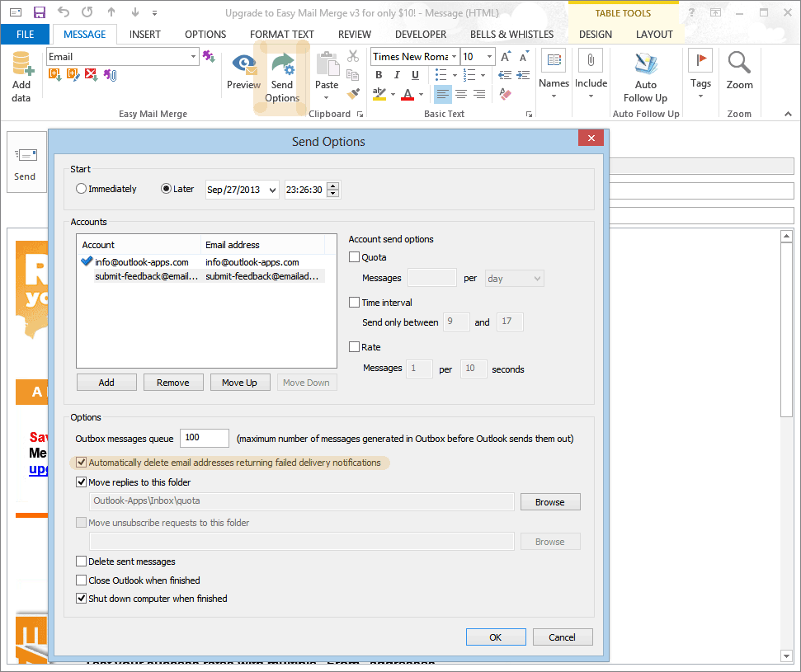Click the Save floppy disk icon
Screen dimensions: 801x672
click(x=40, y=12)
